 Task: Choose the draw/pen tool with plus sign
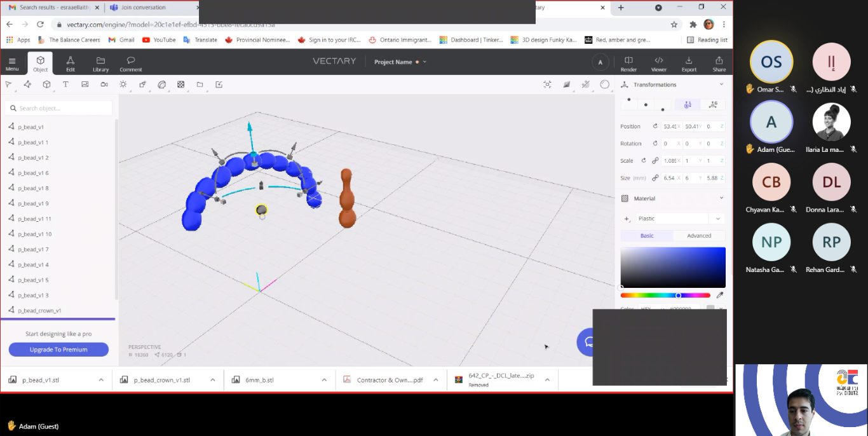(x=27, y=84)
